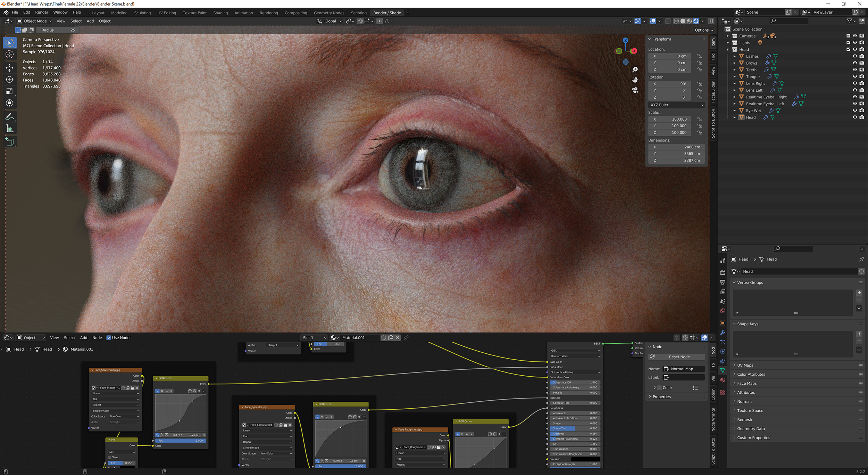Select the Move tool in the toolbar
The height and width of the screenshot is (475, 868).
(9, 68)
